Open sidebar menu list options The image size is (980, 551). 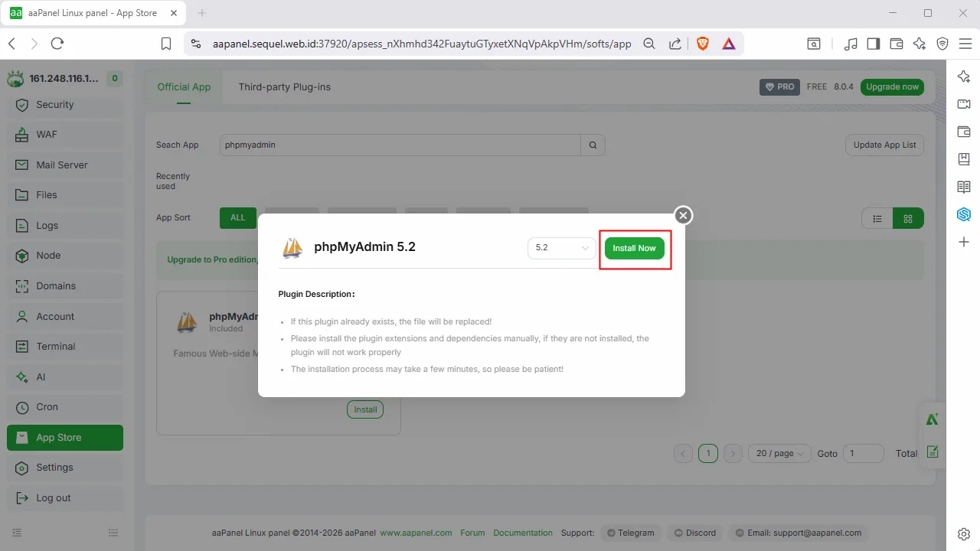pos(113,533)
